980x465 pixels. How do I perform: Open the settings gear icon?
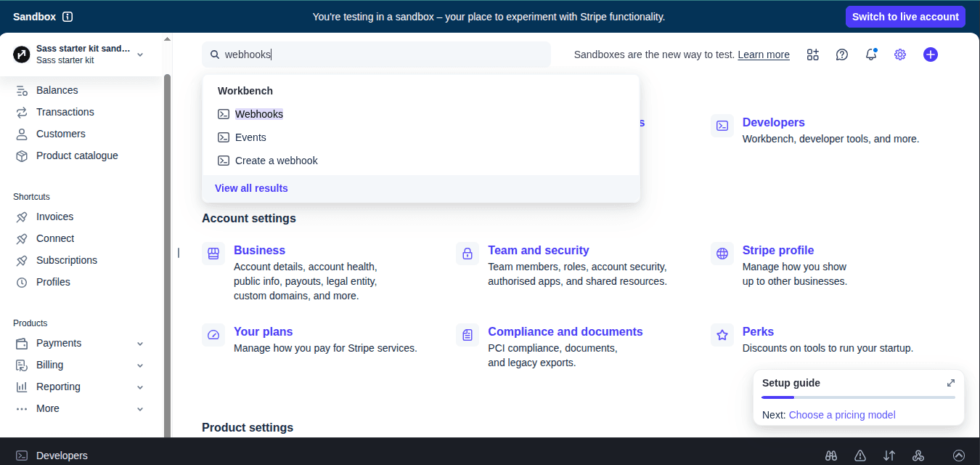900,54
